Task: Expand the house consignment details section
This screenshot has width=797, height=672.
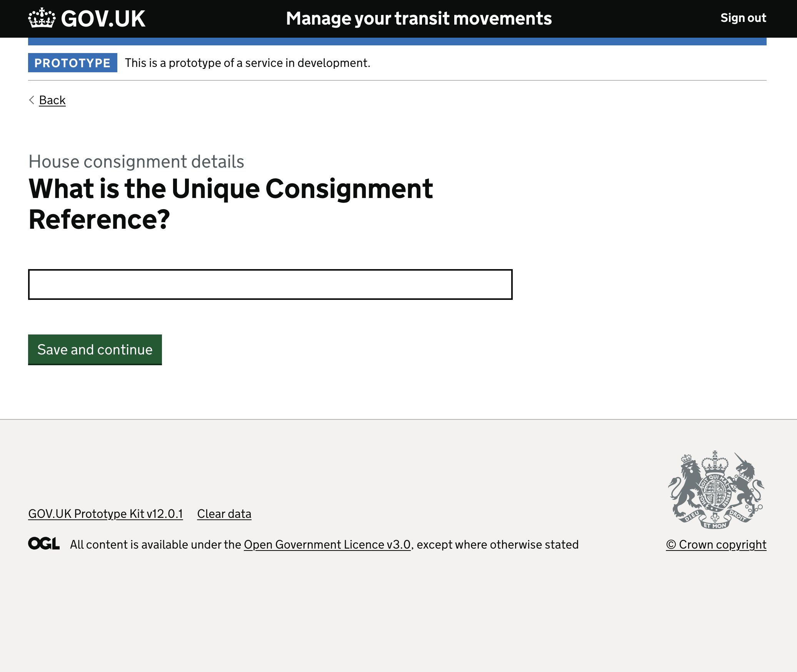Action: 136,161
